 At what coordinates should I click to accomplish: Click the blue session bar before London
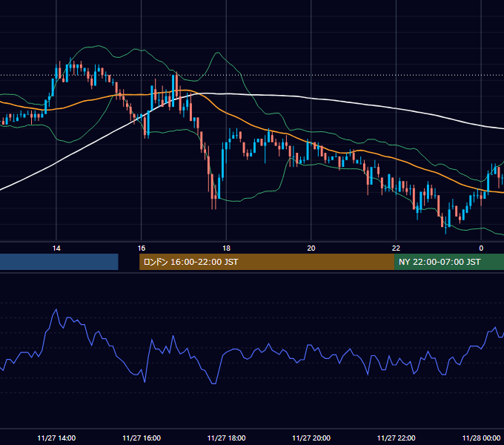pyautogui.click(x=59, y=262)
